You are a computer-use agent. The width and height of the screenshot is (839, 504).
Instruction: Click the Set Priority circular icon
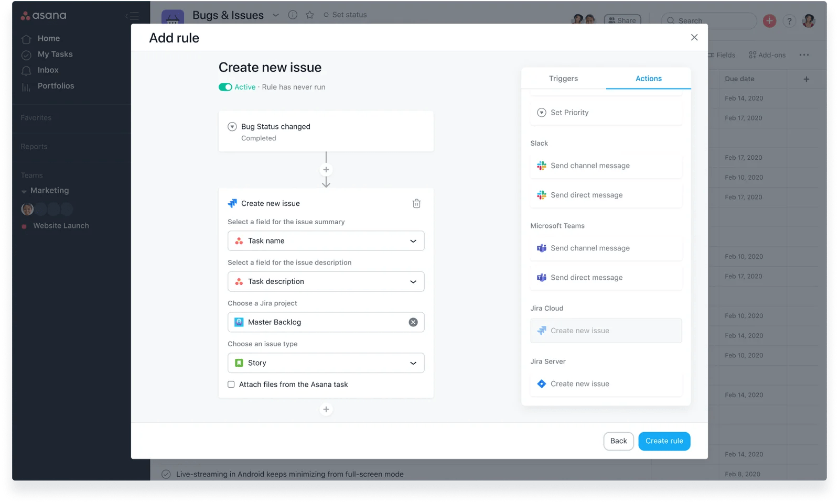pyautogui.click(x=542, y=112)
